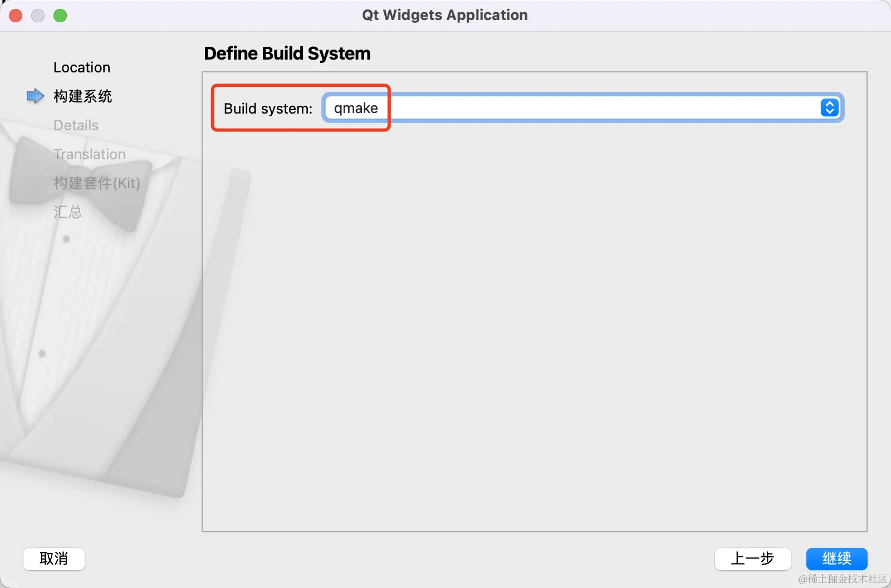Click the 继续 (Continue) button
The height and width of the screenshot is (588, 891).
(x=836, y=558)
